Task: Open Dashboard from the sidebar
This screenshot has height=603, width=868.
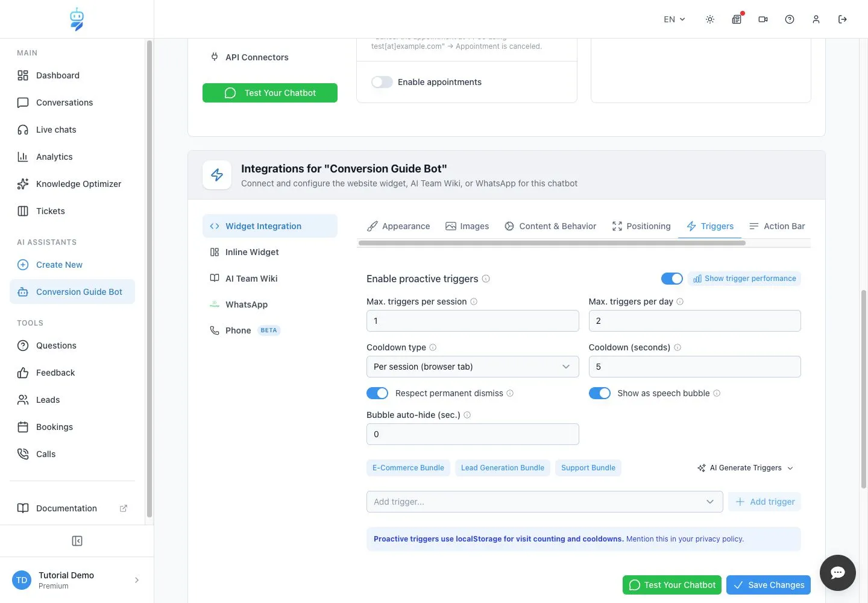Action: click(72, 75)
